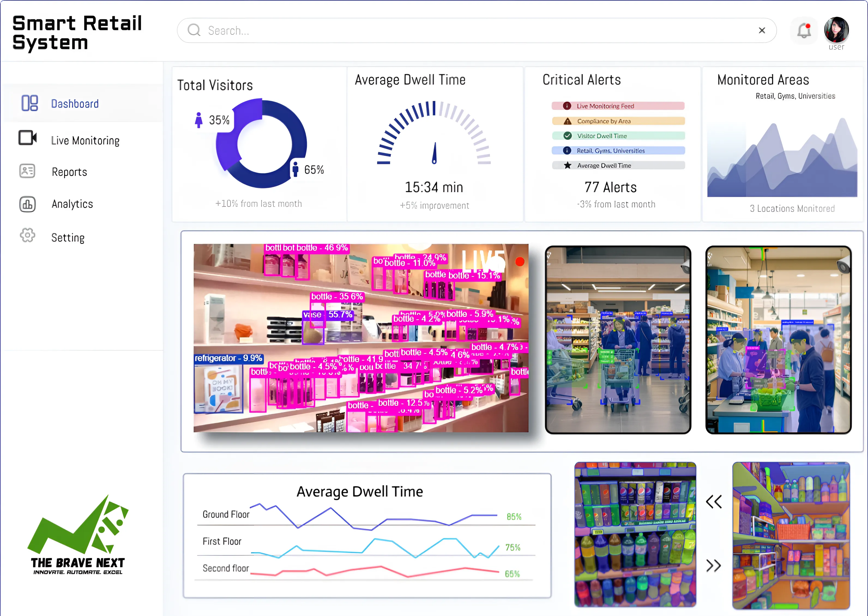Open Live Monitoring in the sidebar

pyautogui.click(x=85, y=140)
